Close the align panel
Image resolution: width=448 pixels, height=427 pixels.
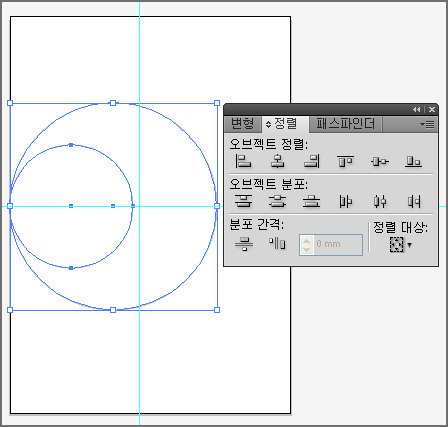click(432, 109)
